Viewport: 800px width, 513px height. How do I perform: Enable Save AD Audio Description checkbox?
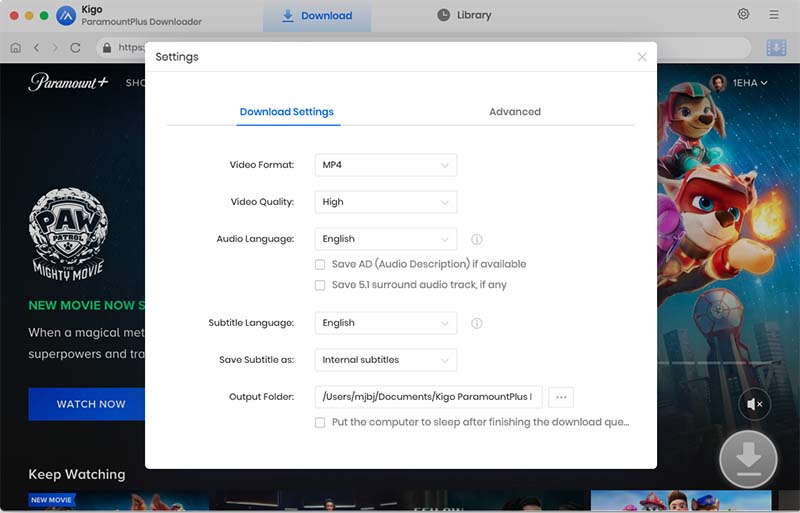pyautogui.click(x=320, y=264)
